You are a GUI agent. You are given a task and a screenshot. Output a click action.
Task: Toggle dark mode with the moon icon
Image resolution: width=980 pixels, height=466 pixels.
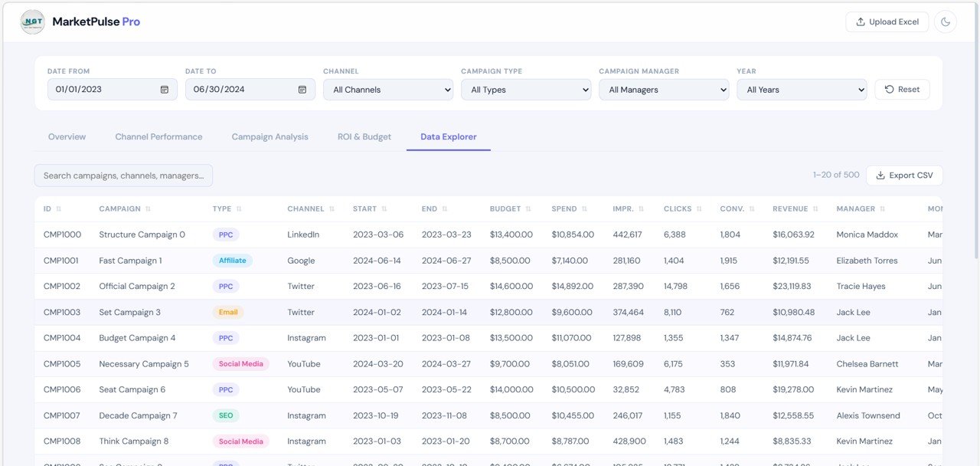tap(946, 21)
